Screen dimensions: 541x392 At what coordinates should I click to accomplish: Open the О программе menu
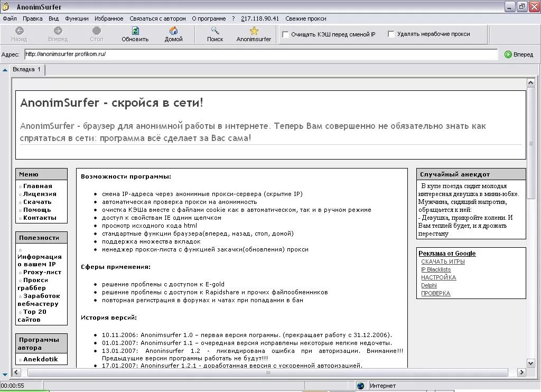(x=209, y=18)
